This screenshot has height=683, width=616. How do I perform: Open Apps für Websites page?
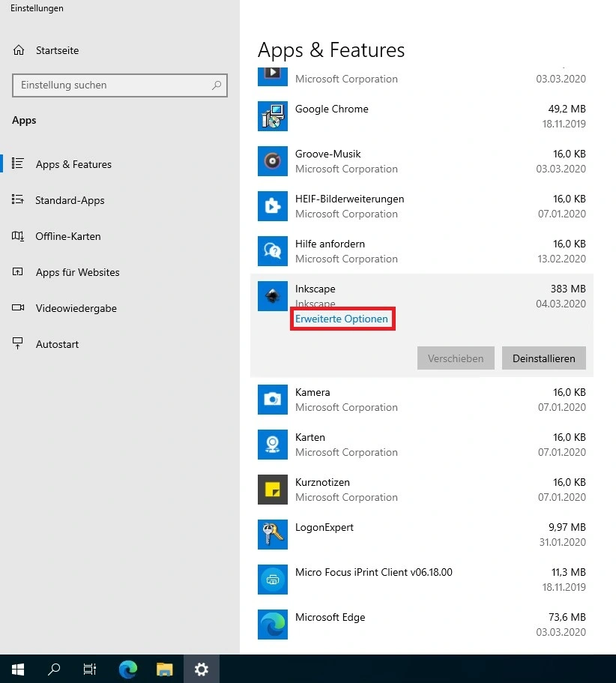coord(77,272)
